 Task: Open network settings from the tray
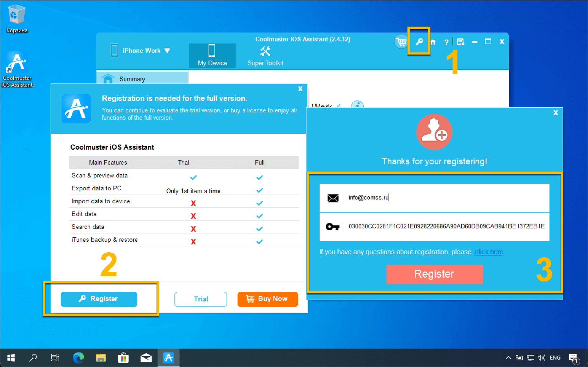530,358
